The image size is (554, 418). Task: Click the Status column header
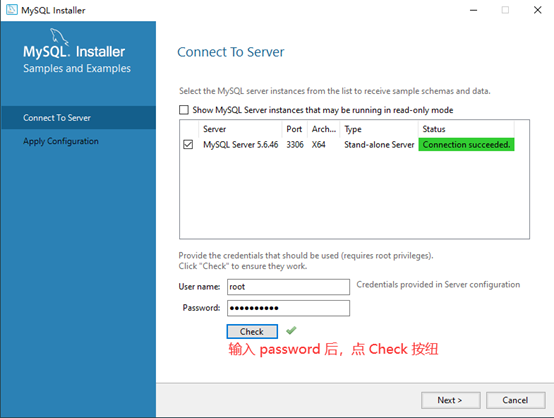466,129
